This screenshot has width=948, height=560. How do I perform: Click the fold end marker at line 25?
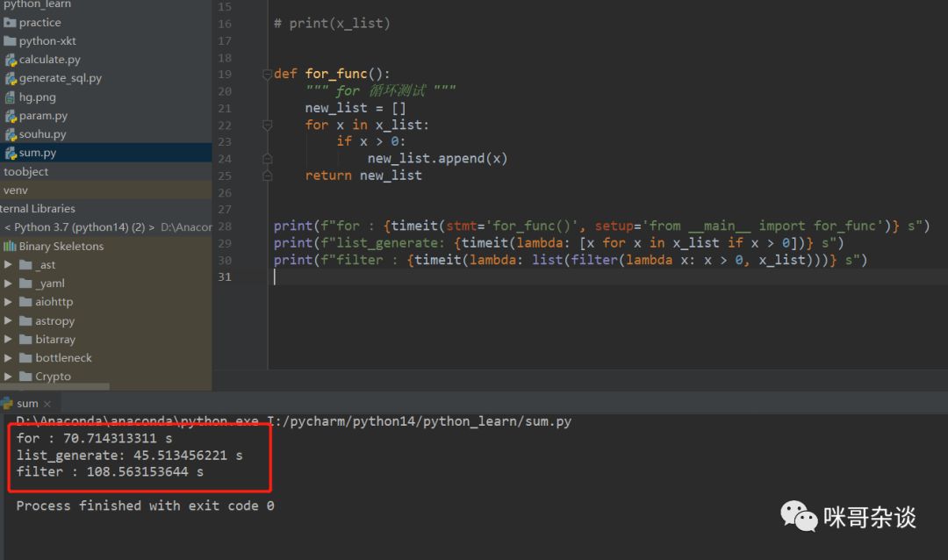click(267, 176)
